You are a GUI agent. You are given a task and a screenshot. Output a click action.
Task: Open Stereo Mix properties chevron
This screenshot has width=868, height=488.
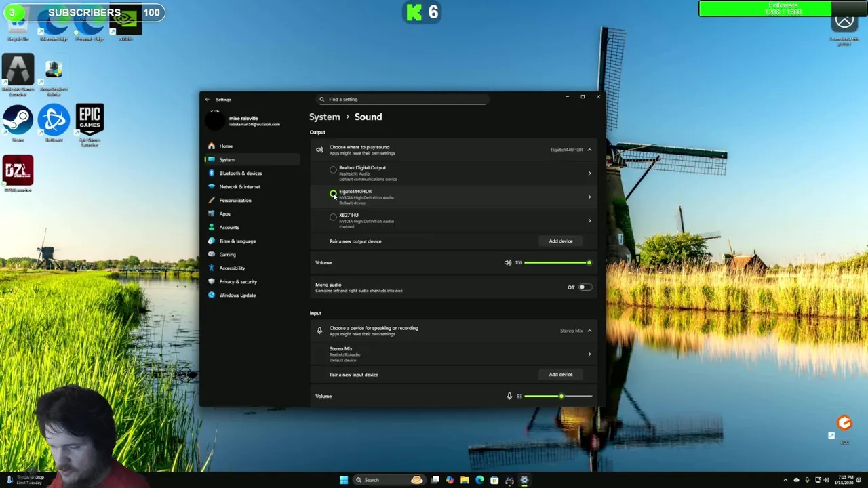point(589,354)
